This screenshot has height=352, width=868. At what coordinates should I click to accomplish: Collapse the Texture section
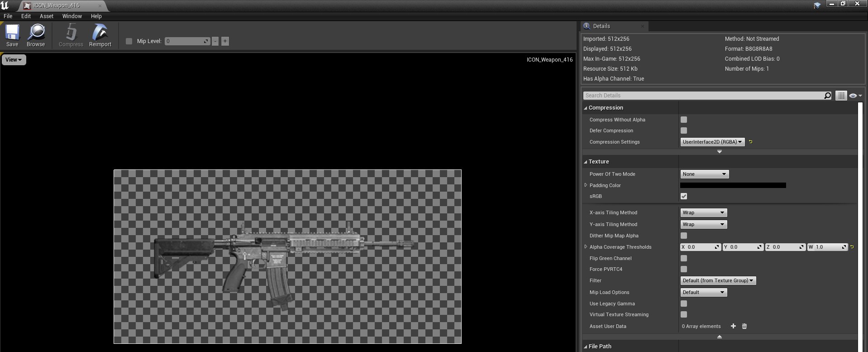pos(585,162)
